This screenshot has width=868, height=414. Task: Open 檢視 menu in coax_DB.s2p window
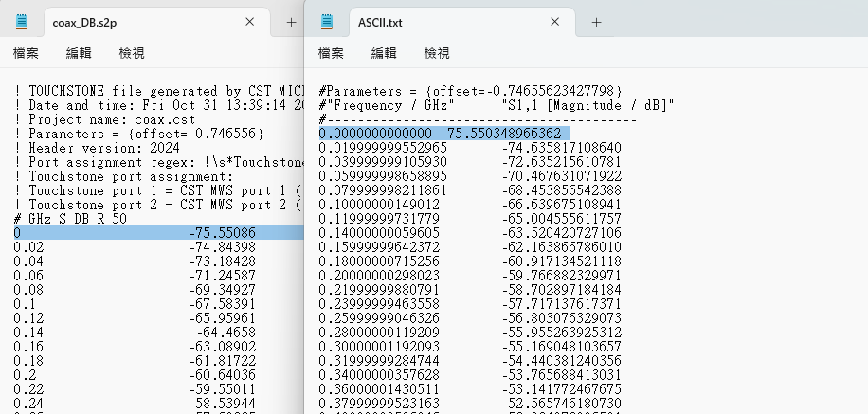pos(132,53)
